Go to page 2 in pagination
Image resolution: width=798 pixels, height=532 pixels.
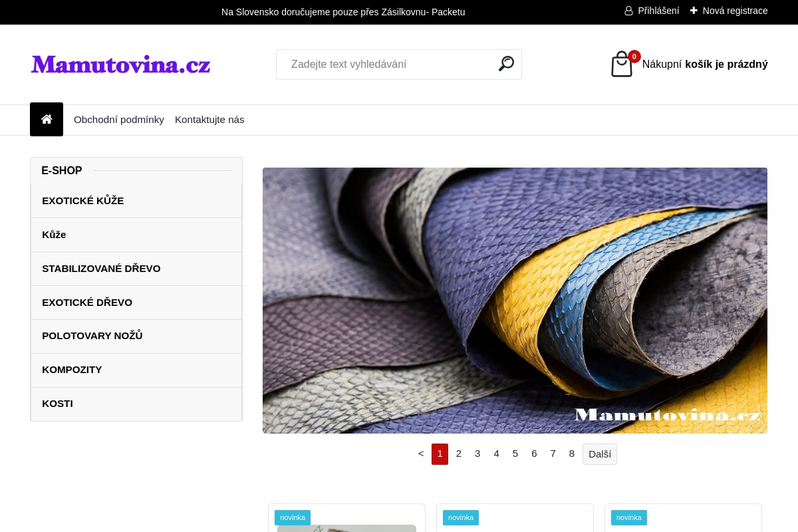coord(459,454)
